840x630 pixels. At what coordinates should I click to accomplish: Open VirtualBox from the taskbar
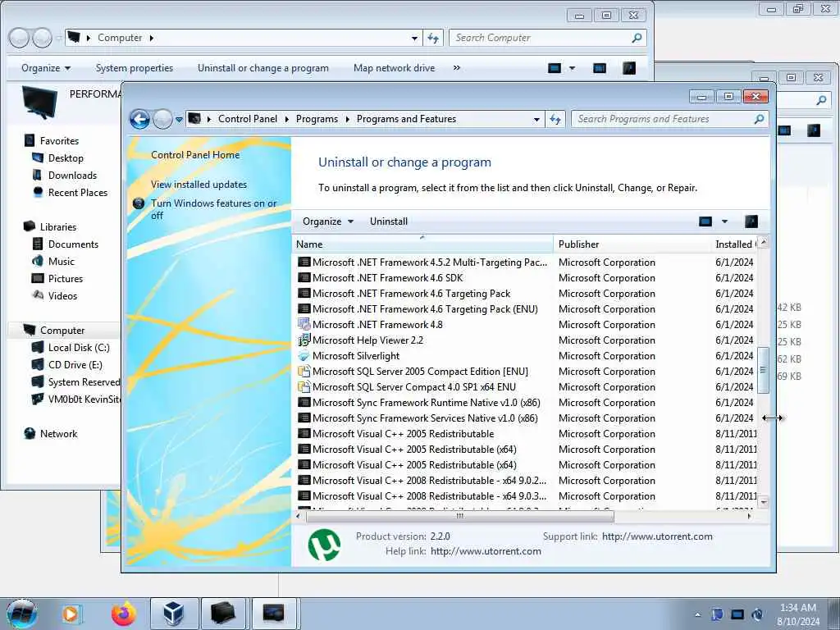pyautogui.click(x=174, y=614)
